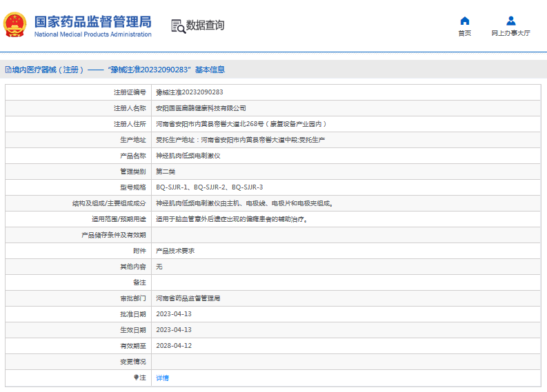The image size is (547, 392).
Task: Select 批准日期 value 2023-04-13
Action: [174, 314]
